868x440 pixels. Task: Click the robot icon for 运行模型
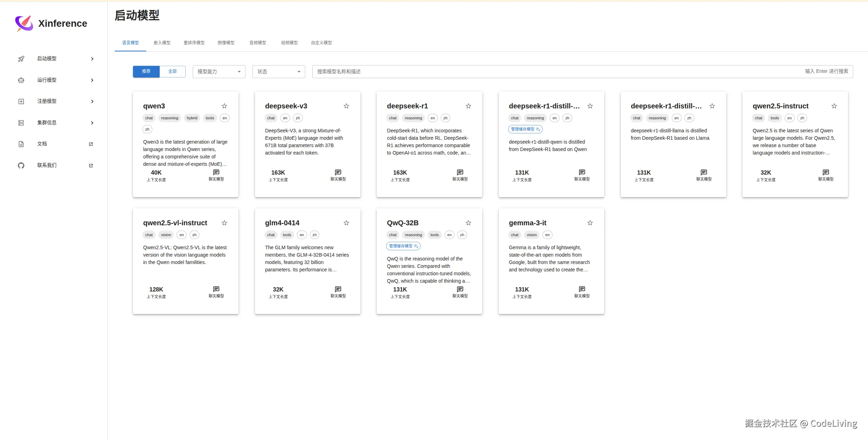(21, 80)
